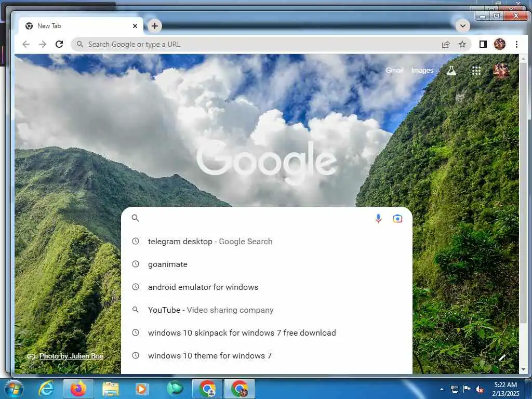This screenshot has height=399, width=532.
Task: Close the New Tab tab
Action: pos(135,26)
